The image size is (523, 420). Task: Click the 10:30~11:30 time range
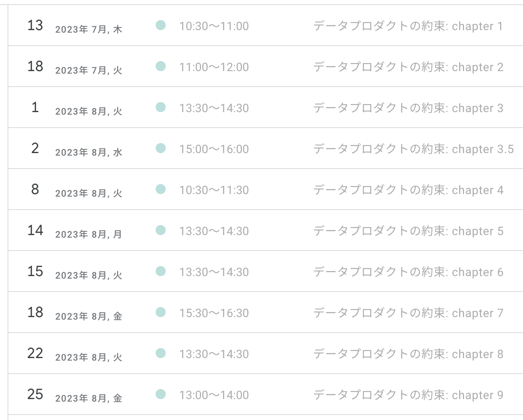[214, 190]
